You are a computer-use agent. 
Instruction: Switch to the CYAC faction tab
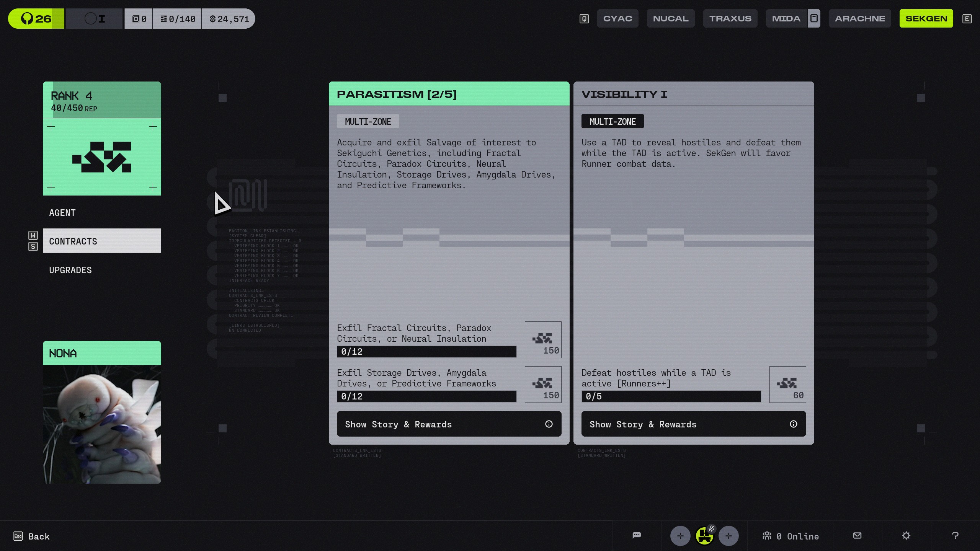[x=617, y=18]
